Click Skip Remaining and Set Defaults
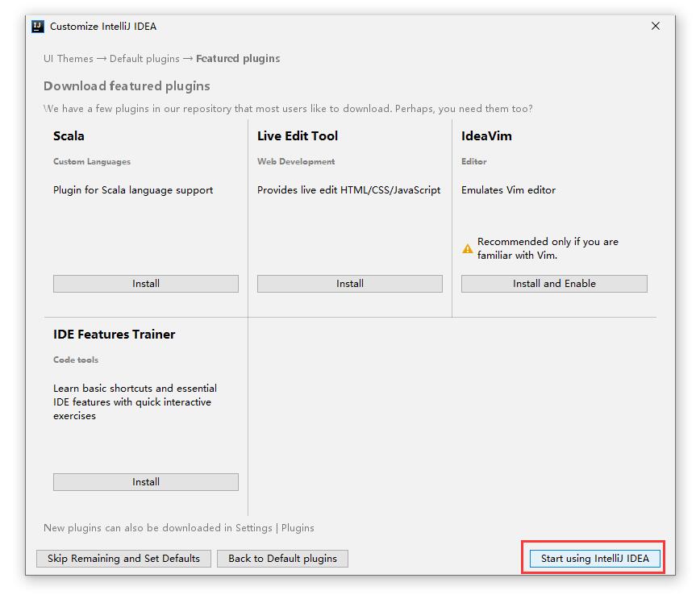This screenshot has height=599, width=700. (x=123, y=559)
